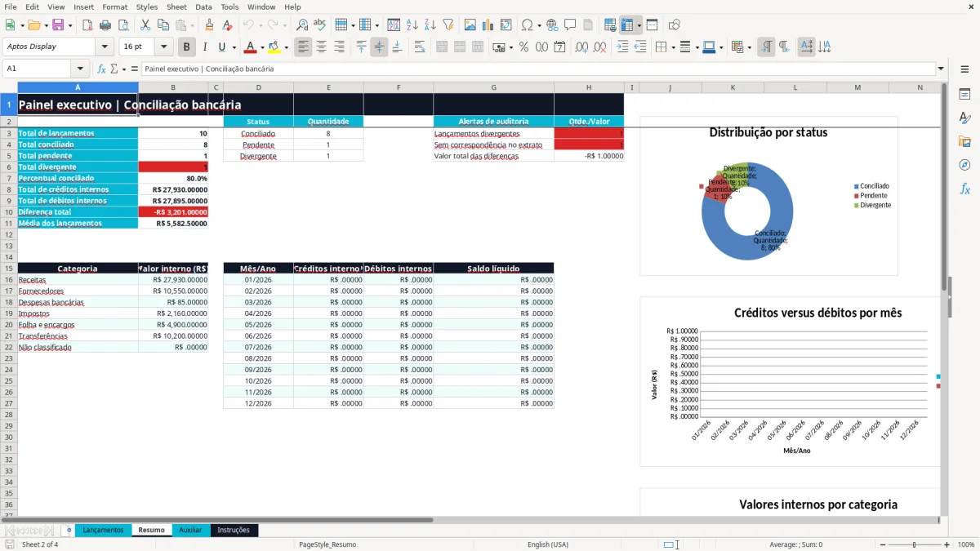Open the Function Wizard fx icon
The image size is (980, 551).
point(102,69)
